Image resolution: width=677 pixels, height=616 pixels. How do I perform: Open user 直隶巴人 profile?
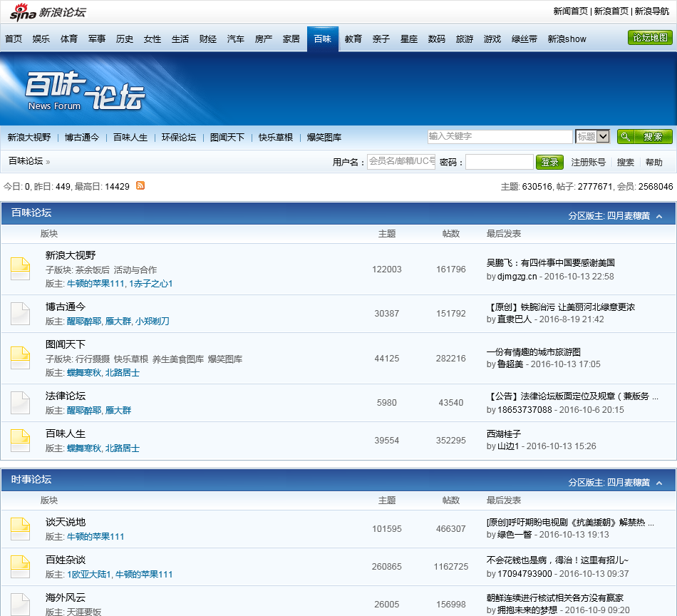[515, 319]
